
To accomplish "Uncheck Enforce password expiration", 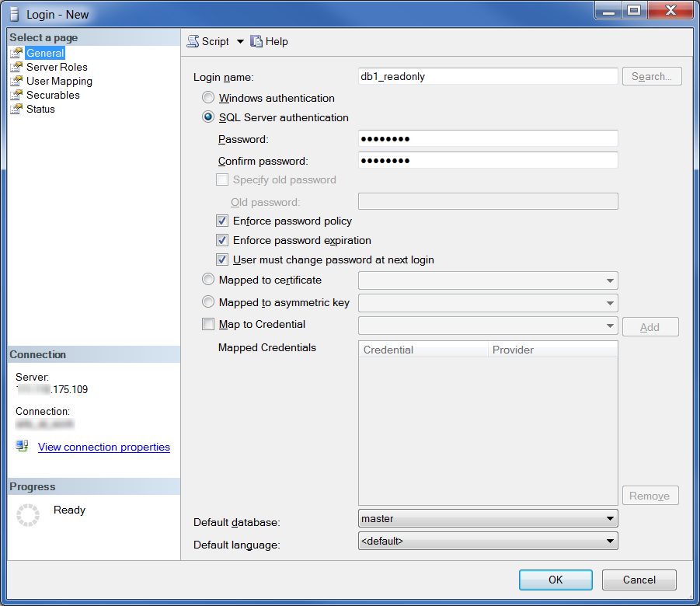I will pos(221,240).
